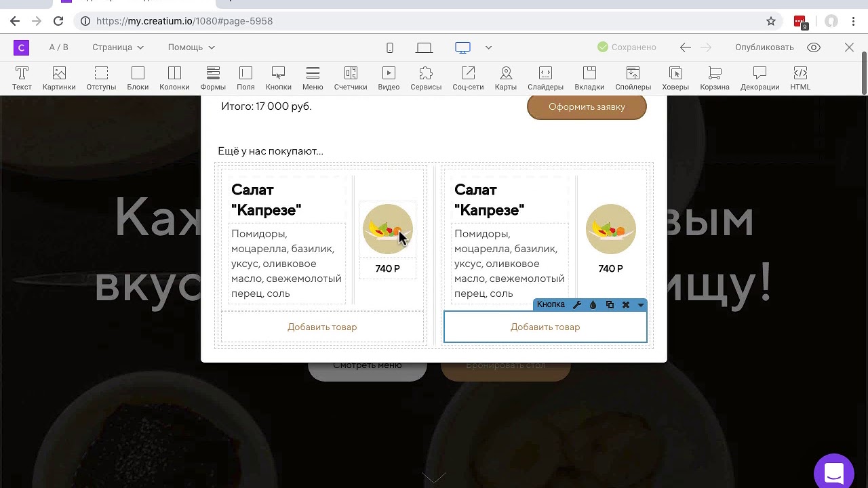This screenshot has width=868, height=488.
Task: Open Кнопка style droplet icon
Action: pyautogui.click(x=593, y=305)
